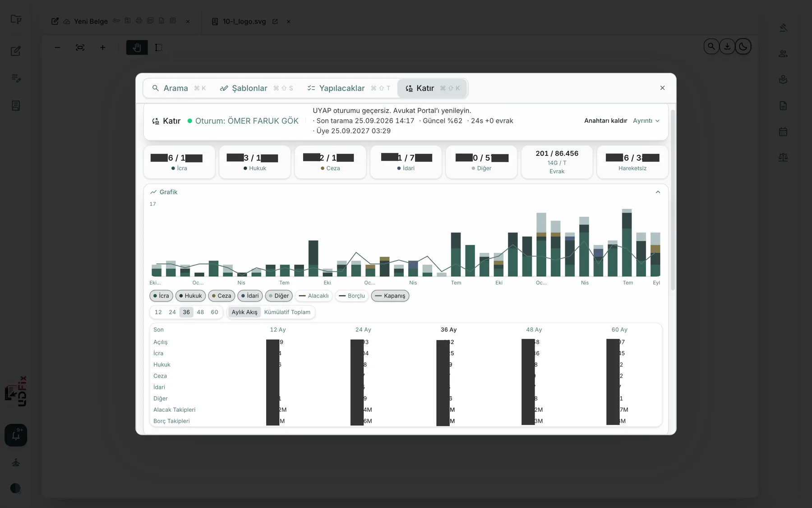Click the download round button
This screenshot has height=508, width=812.
coord(727,47)
